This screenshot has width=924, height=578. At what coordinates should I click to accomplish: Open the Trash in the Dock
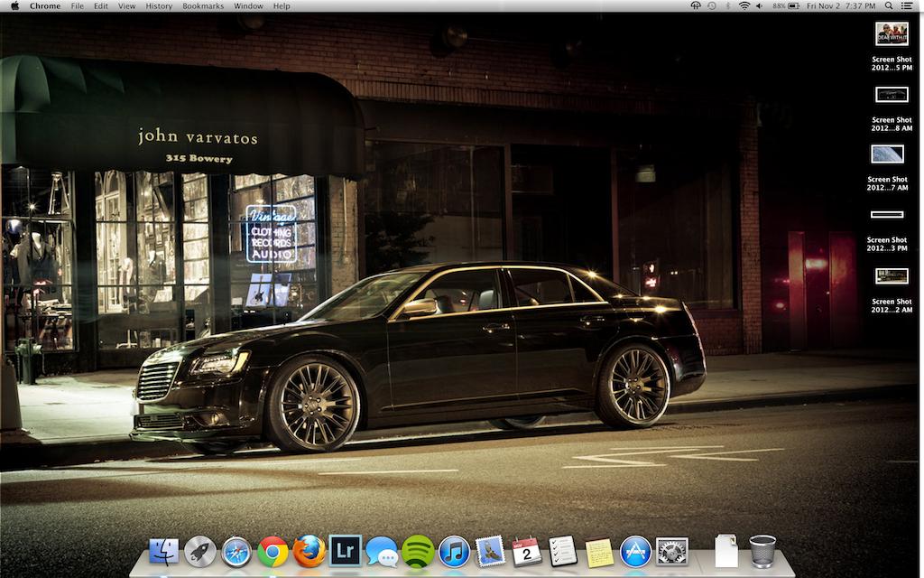point(762,551)
